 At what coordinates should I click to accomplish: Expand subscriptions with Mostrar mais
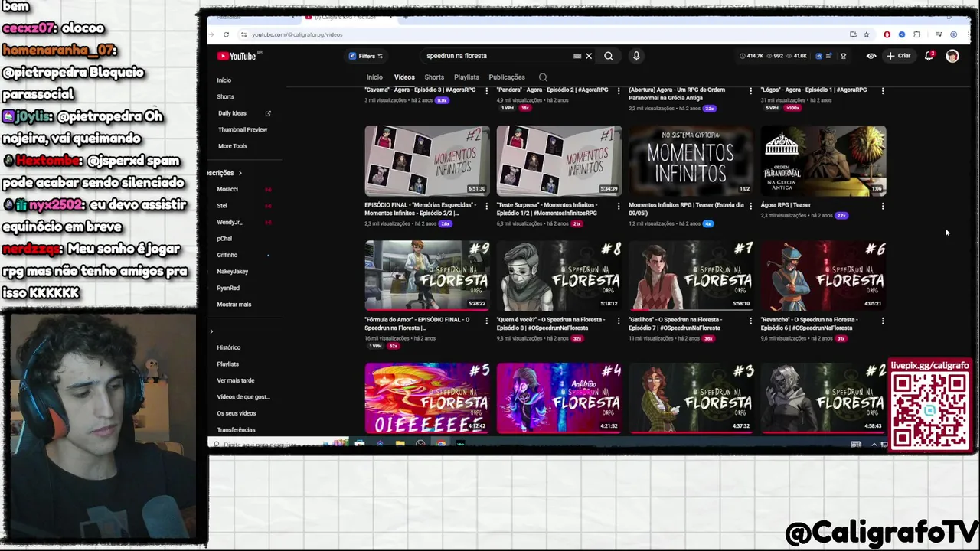[x=234, y=305]
